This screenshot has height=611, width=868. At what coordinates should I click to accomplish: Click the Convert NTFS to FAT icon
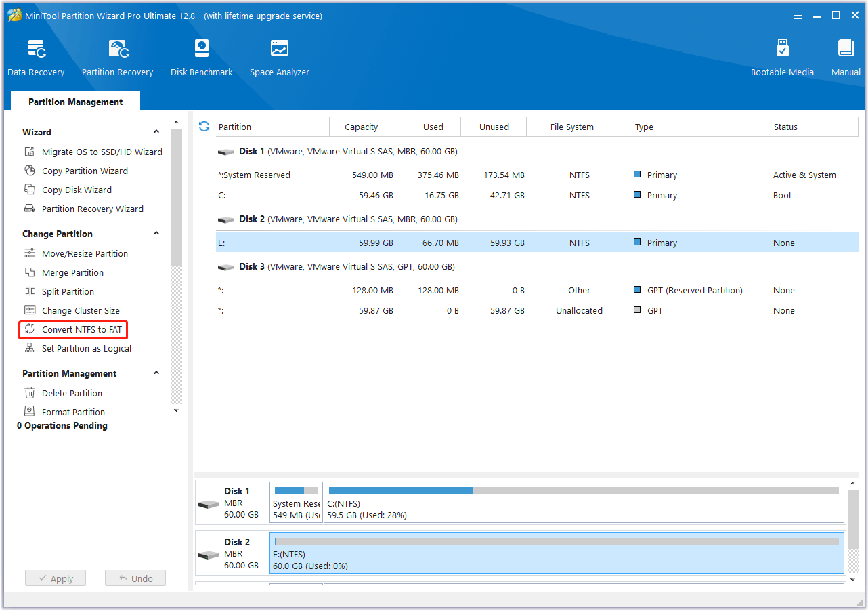point(30,329)
